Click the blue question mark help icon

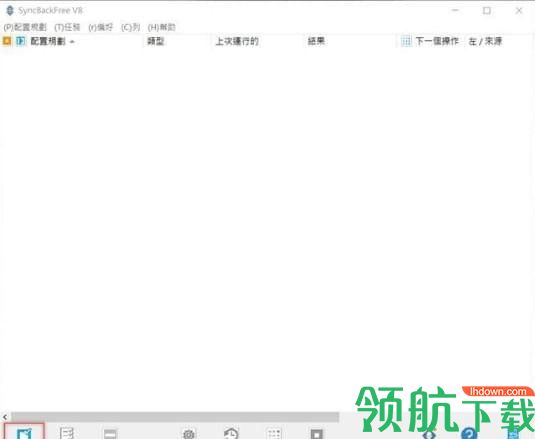(x=469, y=434)
